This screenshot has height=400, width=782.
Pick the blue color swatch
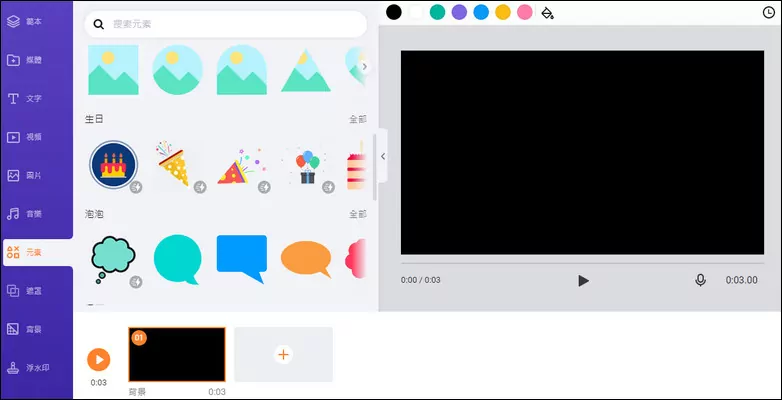481,12
